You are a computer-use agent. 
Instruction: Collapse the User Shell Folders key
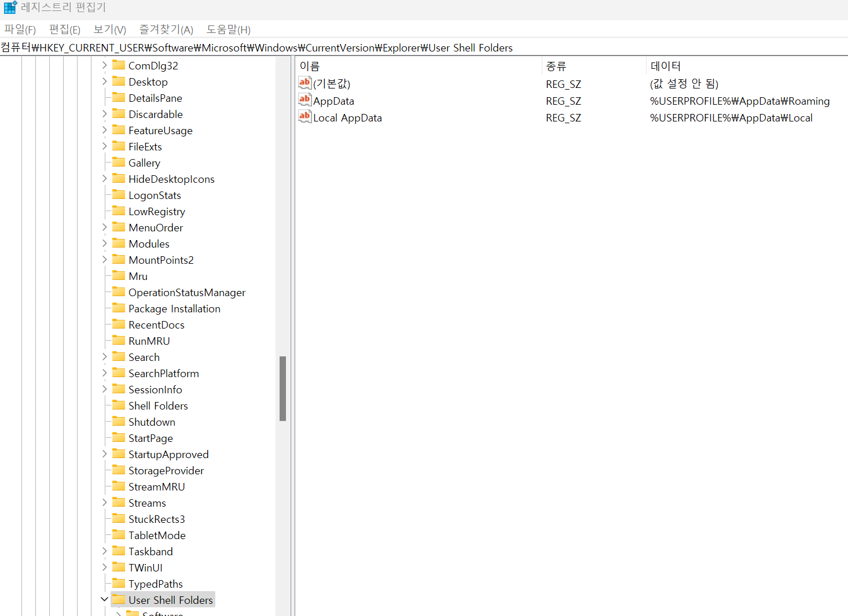105,600
